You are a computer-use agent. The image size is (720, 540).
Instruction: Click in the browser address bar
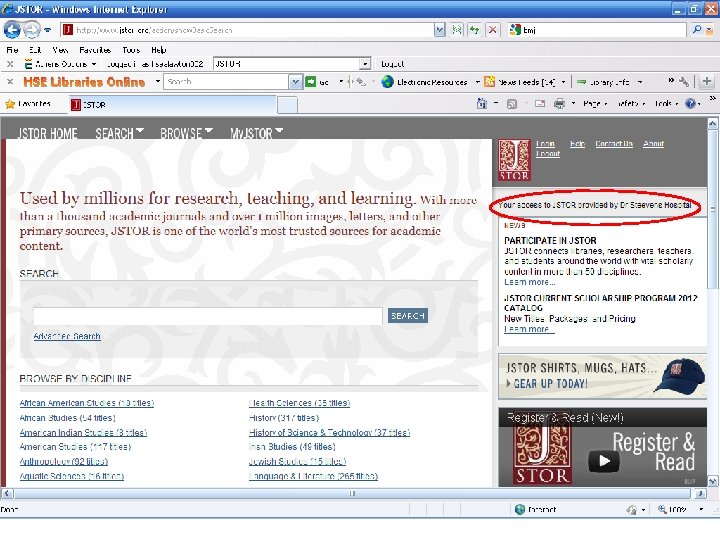click(248, 30)
